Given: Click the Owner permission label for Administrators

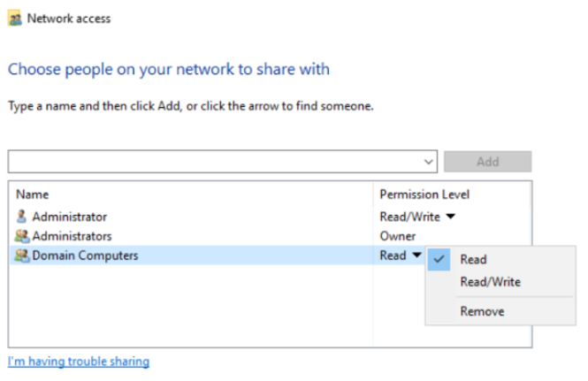Looking at the screenshot, I should 398,236.
